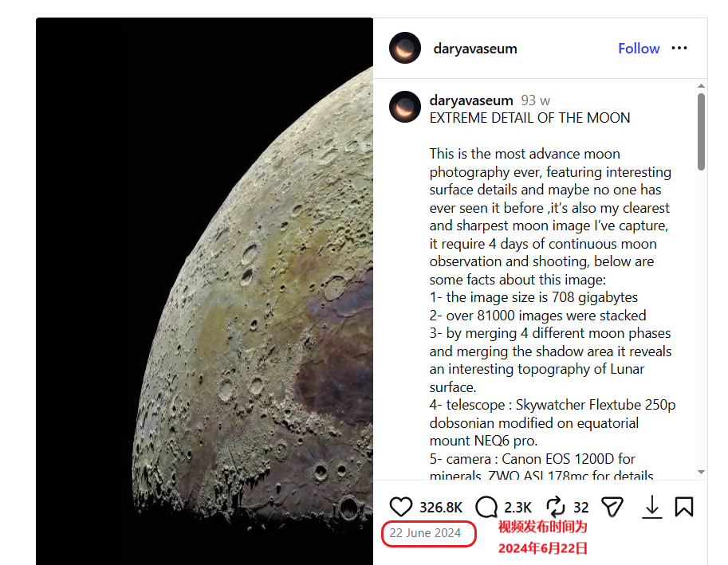Click the caption profile avatar
The width and height of the screenshot is (728, 565).
click(x=405, y=107)
